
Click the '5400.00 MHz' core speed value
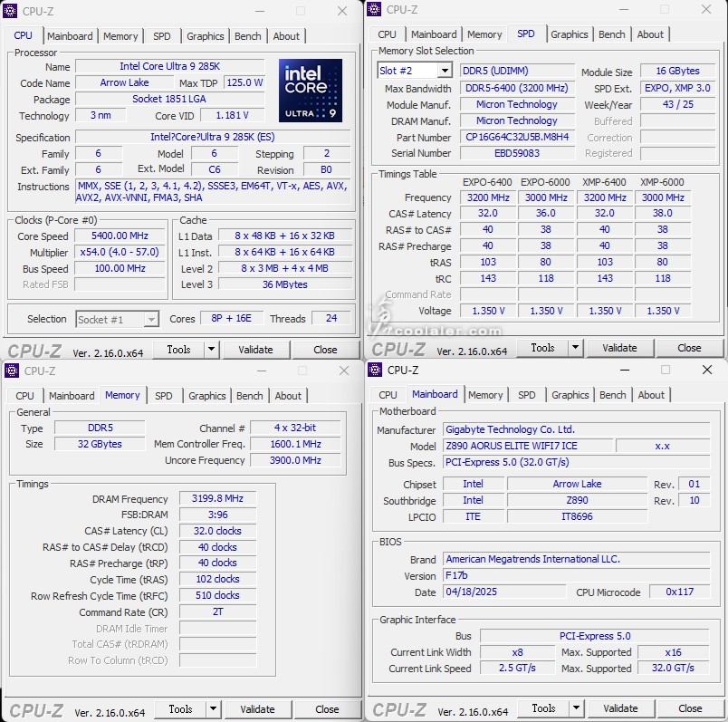coord(120,236)
